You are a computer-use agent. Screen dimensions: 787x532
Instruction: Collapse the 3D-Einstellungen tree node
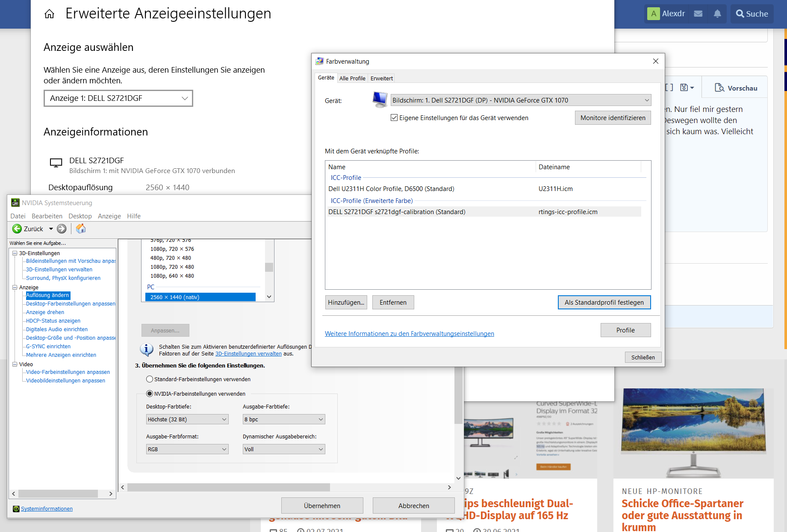[15, 253]
